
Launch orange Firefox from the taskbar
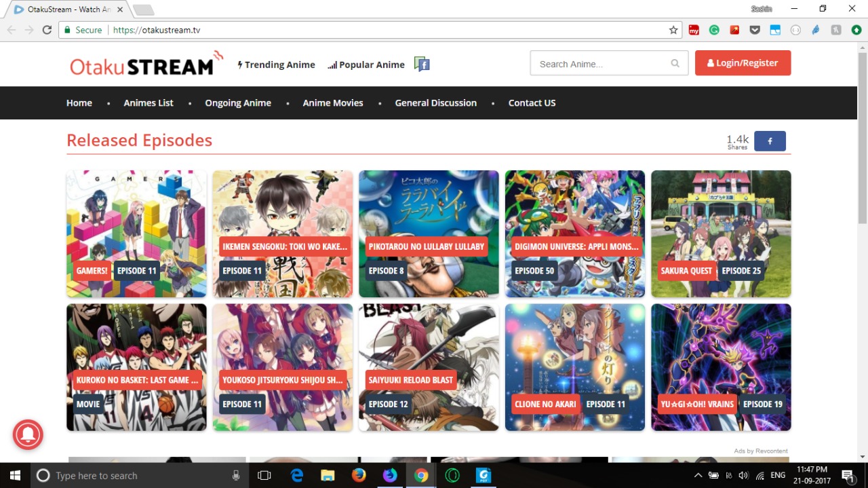(359, 475)
